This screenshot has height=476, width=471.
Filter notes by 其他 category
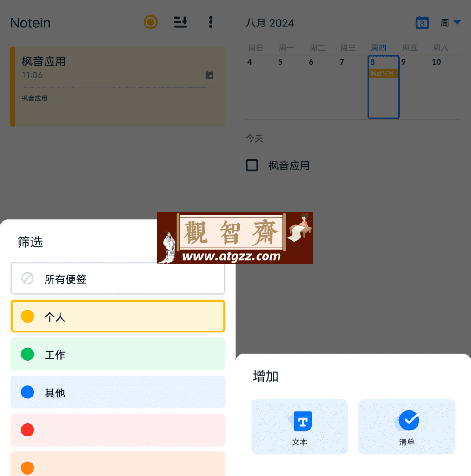(x=118, y=392)
